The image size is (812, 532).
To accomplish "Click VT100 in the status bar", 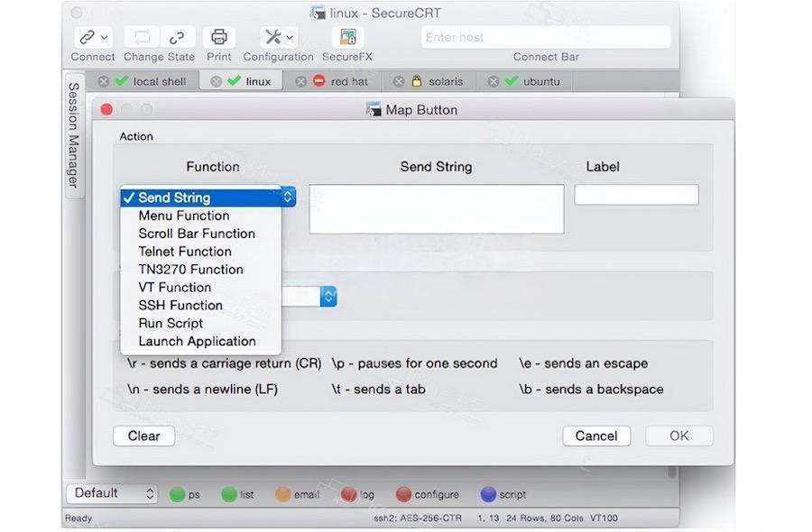I will (x=604, y=518).
